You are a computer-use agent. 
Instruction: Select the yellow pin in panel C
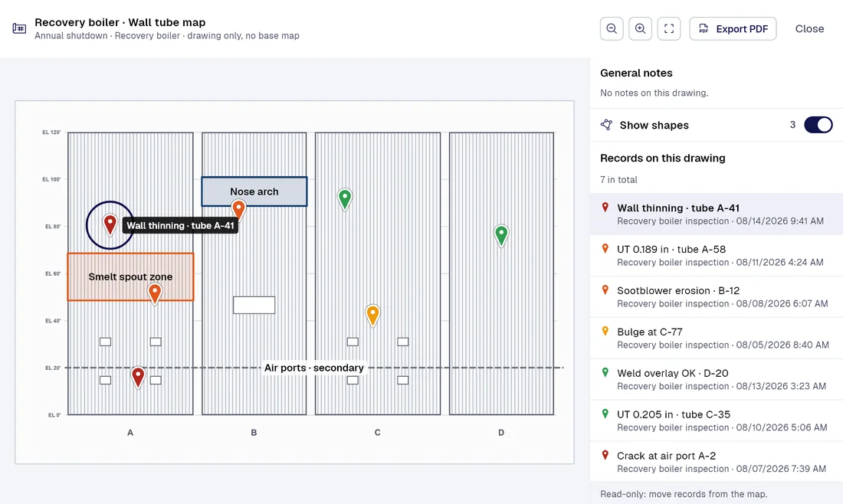coord(372,315)
